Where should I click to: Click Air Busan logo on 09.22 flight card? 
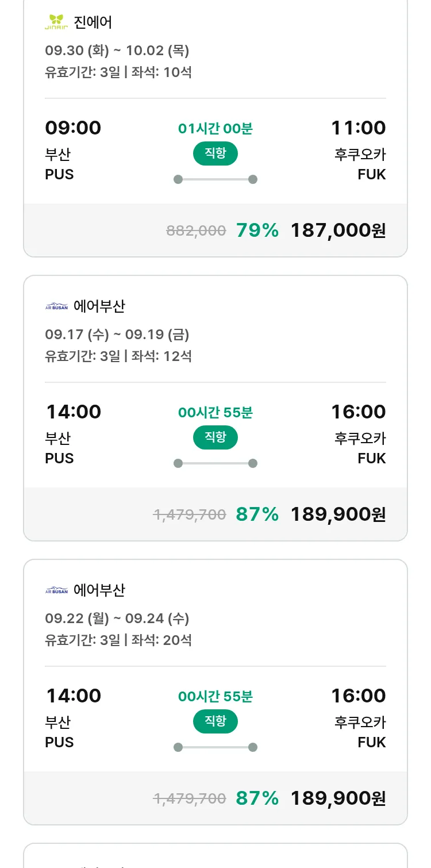pyautogui.click(x=56, y=590)
